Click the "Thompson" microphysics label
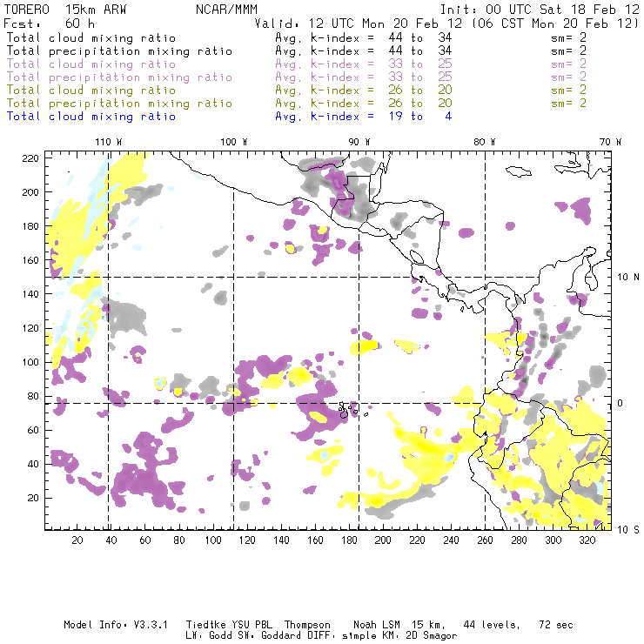This screenshot has width=644, height=644. pos(307,625)
